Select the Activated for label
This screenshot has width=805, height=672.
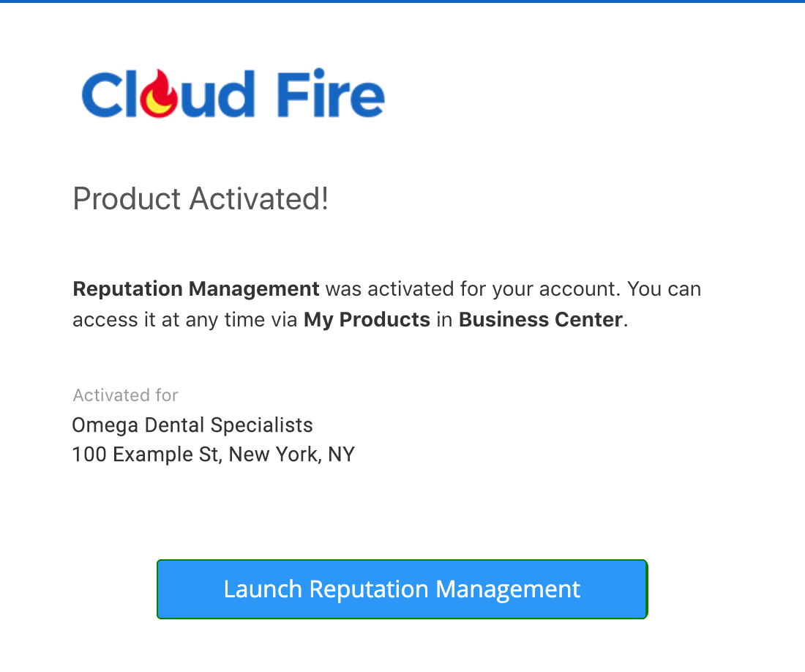coord(125,395)
